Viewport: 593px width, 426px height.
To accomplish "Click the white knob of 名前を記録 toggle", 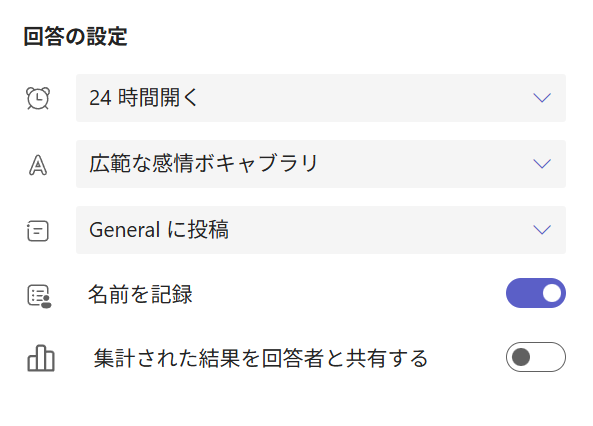I will coord(552,293).
